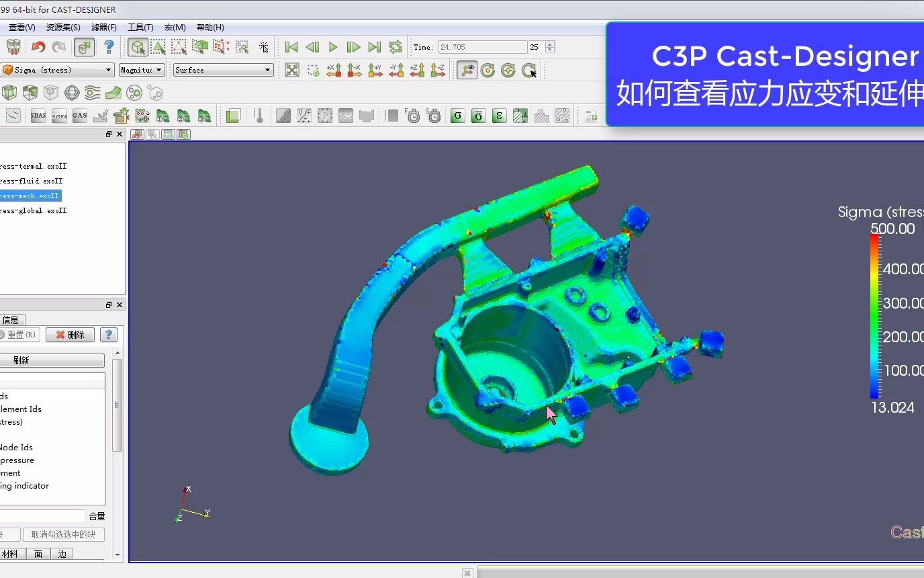This screenshot has width=924, height=578.
Task: Toggle orientation axes visibility button
Action: point(467,70)
